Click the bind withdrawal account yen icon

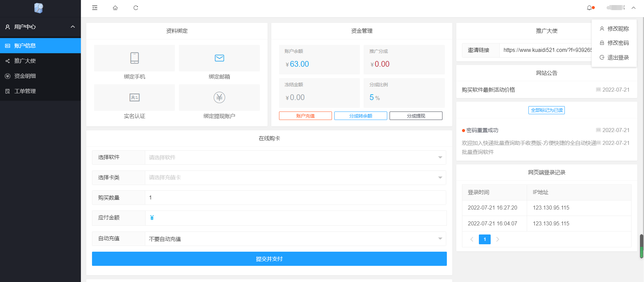pyautogui.click(x=219, y=97)
